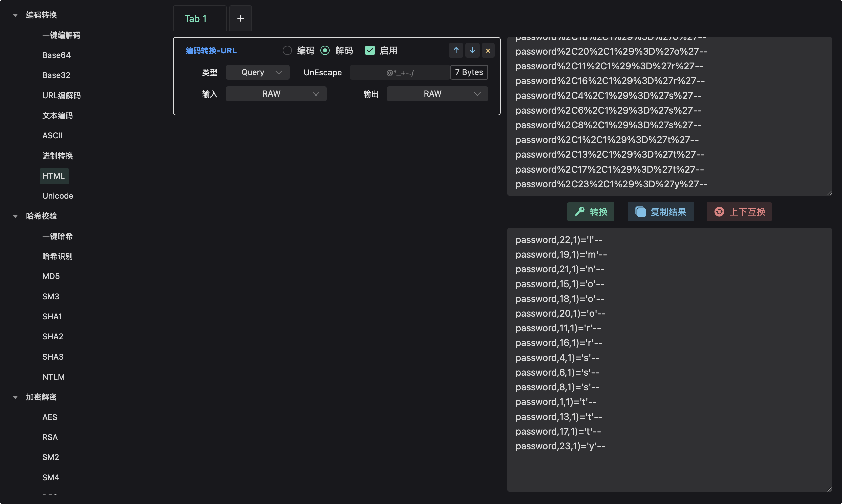Click output line password,11,1)='r'--
The image size is (842, 504).
click(x=558, y=328)
